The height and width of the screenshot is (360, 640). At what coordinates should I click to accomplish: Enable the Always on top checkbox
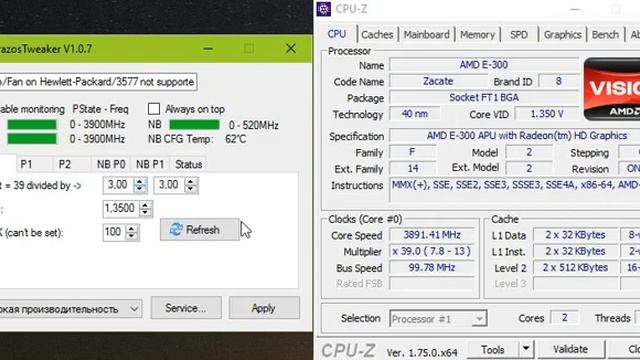pos(153,109)
